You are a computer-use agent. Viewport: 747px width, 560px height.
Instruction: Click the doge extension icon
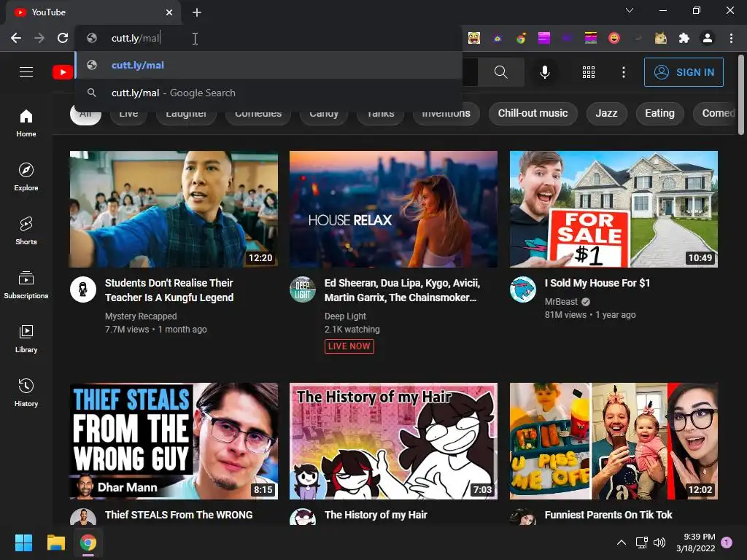[661, 38]
